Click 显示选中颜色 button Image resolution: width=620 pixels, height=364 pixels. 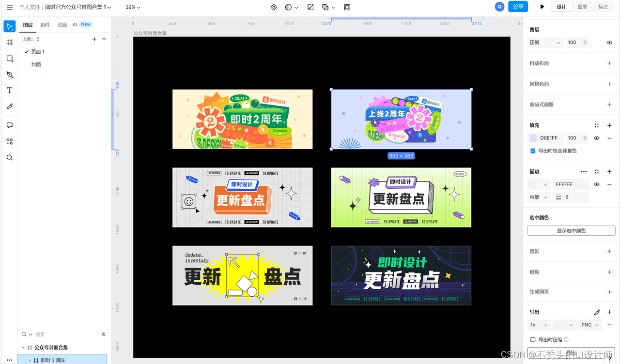571,230
